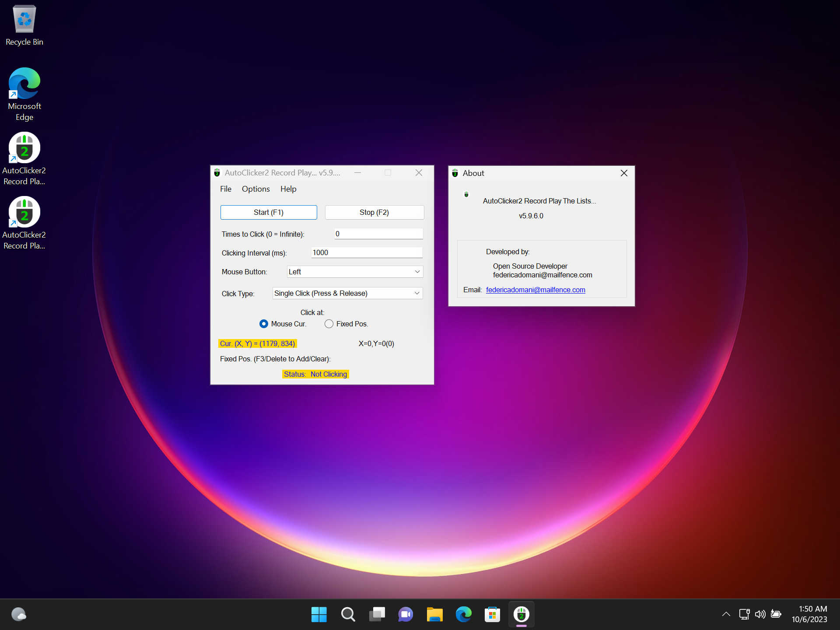Toggle clicking to infinite by setting zero

click(377, 233)
